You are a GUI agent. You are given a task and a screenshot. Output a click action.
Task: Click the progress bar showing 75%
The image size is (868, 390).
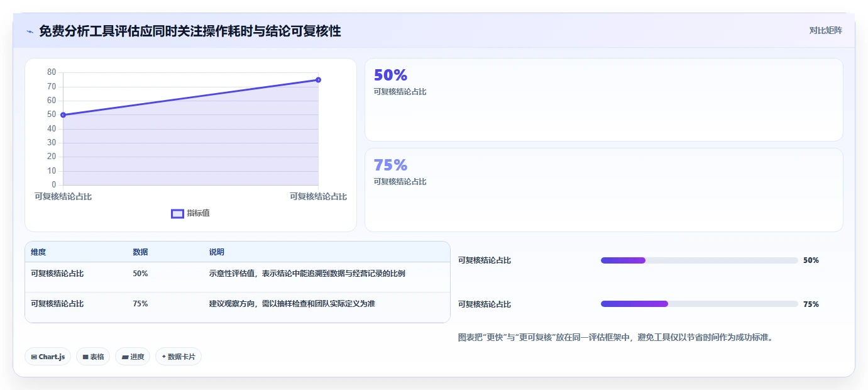pos(700,304)
